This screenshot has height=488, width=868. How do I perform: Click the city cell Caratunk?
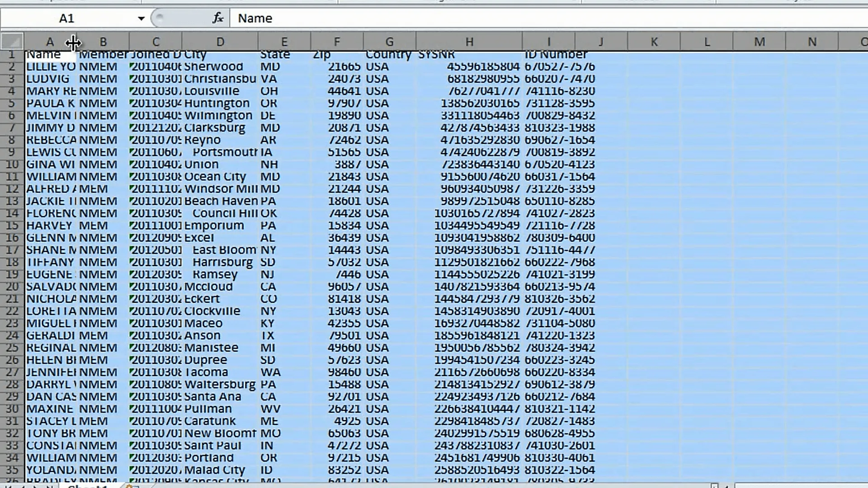click(220, 421)
